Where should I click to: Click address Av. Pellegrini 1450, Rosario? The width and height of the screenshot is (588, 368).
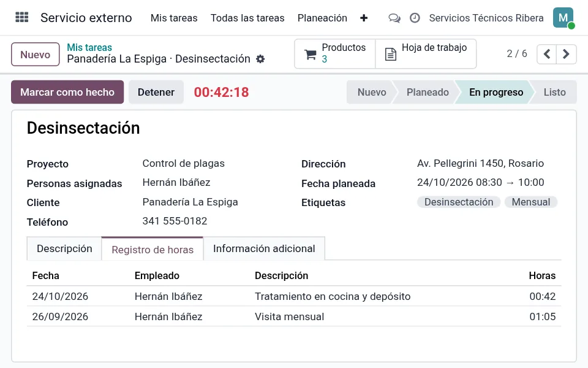click(x=480, y=163)
